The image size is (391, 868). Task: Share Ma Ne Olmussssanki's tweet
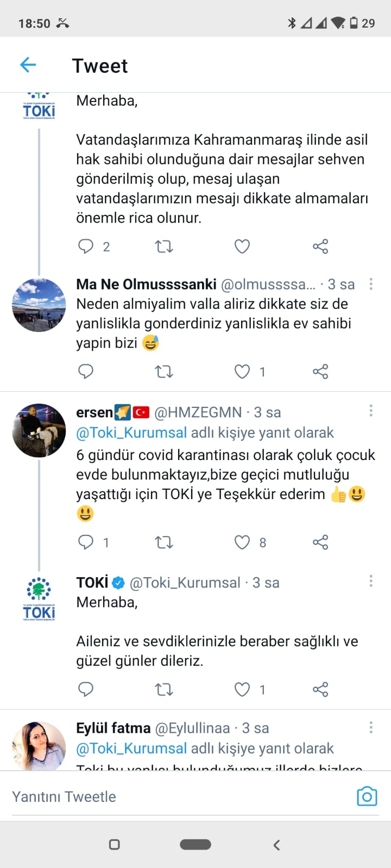[x=320, y=372]
